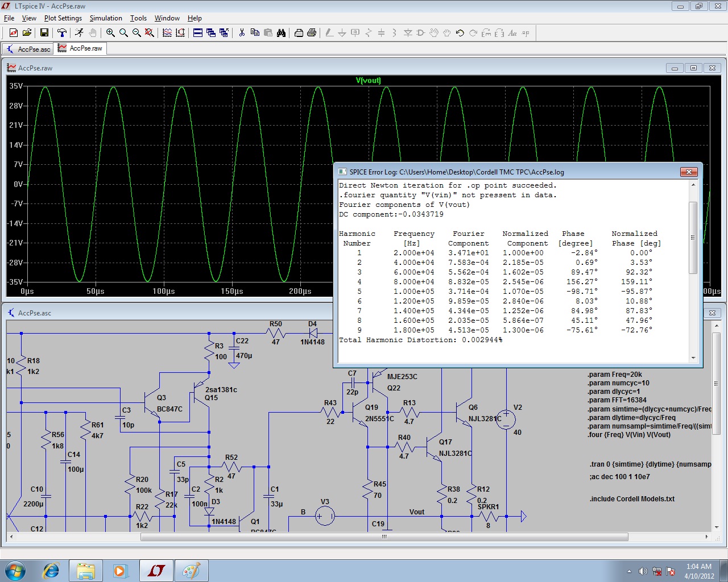Click the Error Log scrollbar up arrow
Viewport: 728px width, 582px height.
(693, 185)
